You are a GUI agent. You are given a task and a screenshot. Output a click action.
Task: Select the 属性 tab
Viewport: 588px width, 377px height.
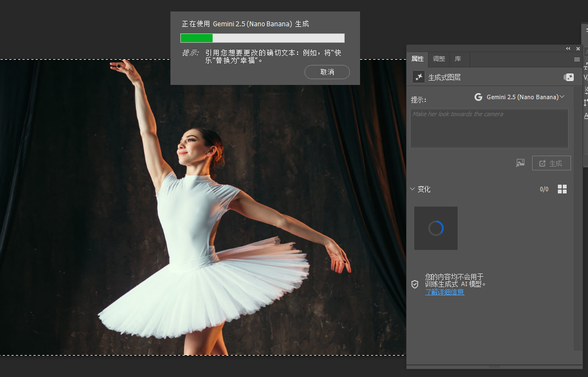tap(418, 59)
